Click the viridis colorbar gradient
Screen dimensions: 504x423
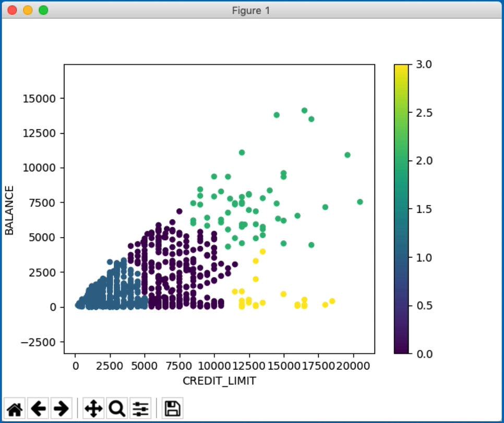pos(401,209)
